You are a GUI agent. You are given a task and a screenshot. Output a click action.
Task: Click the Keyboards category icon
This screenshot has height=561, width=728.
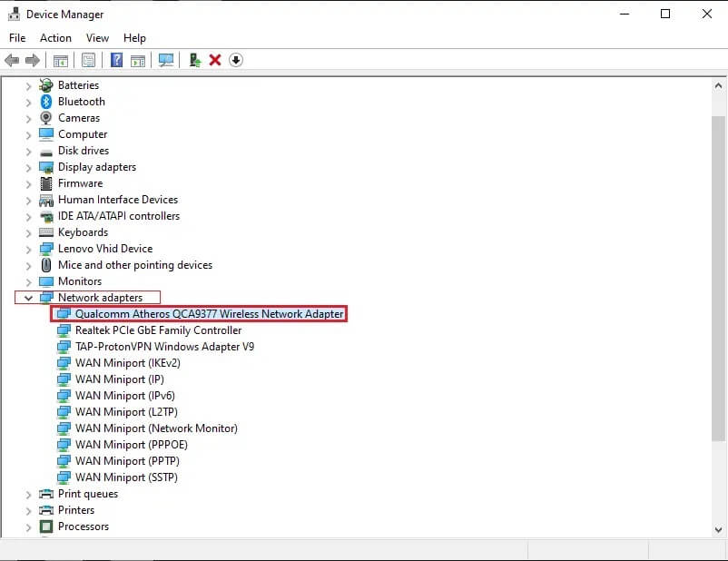[46, 232]
